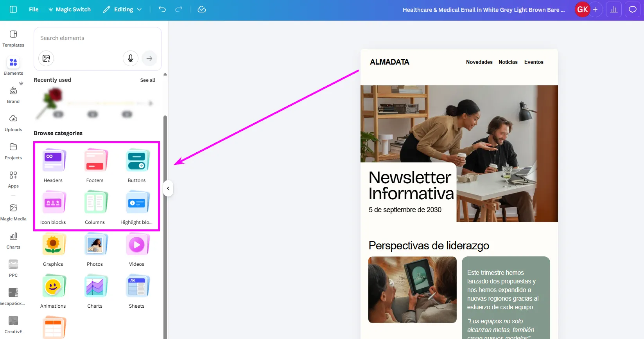Click Recently used heading

point(52,80)
